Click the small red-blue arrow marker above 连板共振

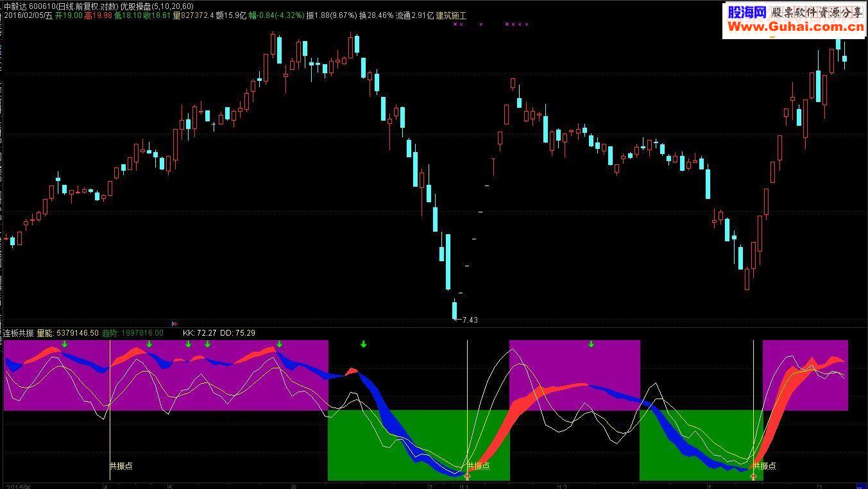tap(175, 323)
